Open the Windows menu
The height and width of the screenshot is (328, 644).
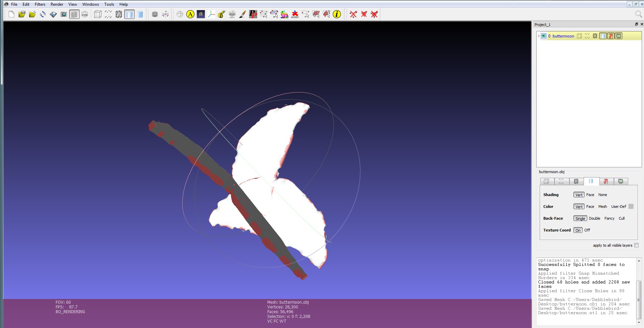pyautogui.click(x=90, y=4)
